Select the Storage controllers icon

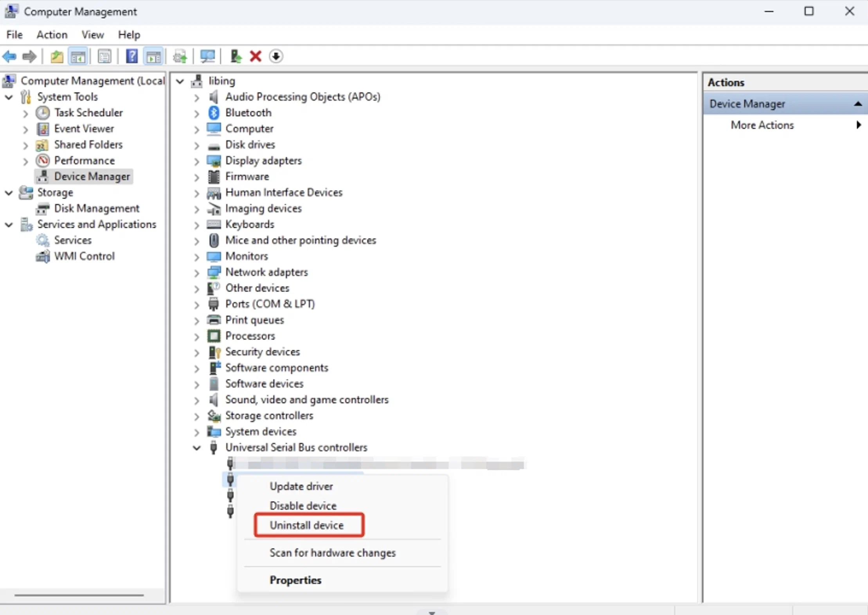point(214,416)
